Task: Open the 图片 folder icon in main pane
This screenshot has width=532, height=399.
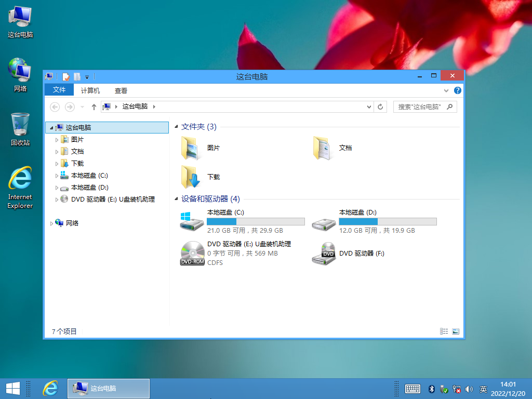Action: [x=191, y=148]
